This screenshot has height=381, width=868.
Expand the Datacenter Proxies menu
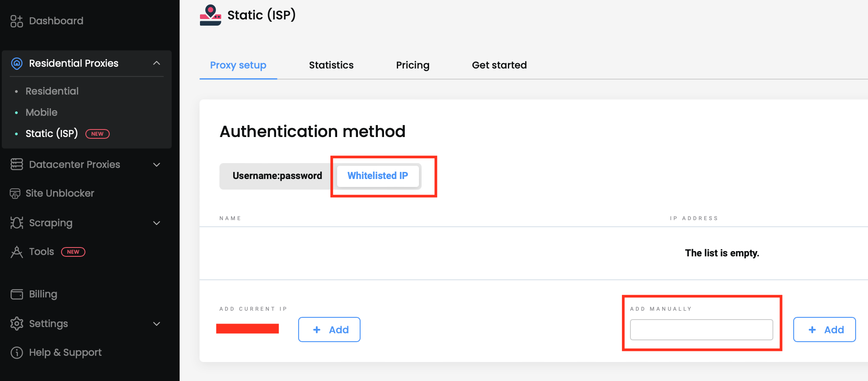[x=157, y=164]
